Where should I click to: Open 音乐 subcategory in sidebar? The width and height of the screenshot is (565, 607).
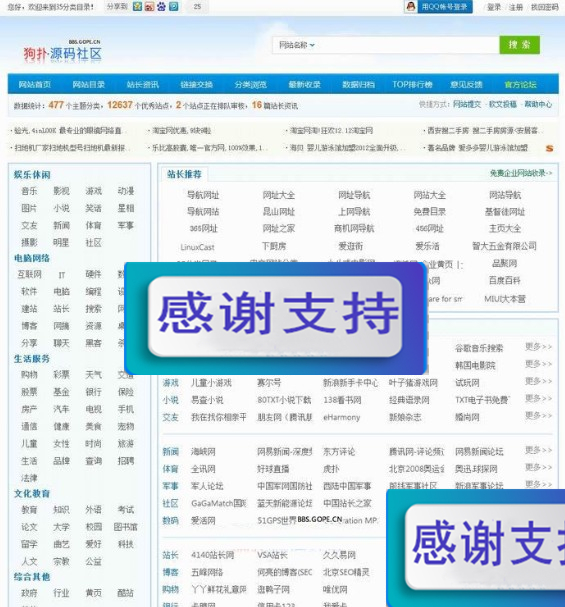[29, 191]
